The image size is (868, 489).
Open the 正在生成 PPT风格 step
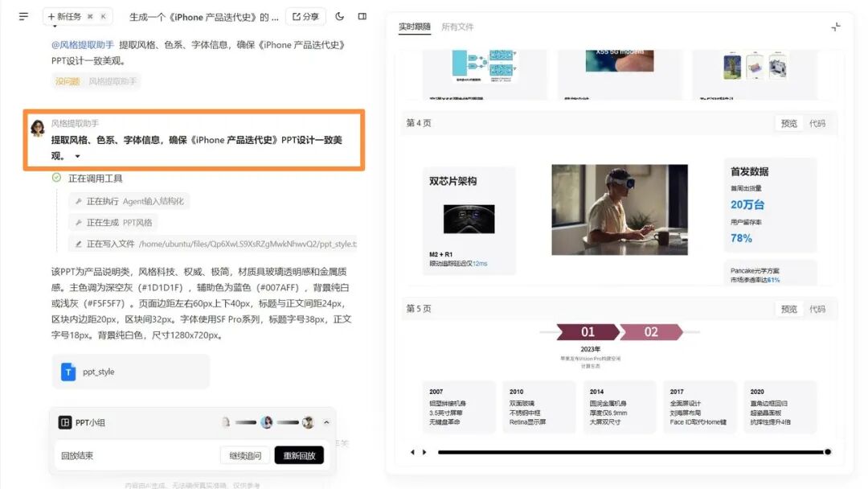[113, 223]
